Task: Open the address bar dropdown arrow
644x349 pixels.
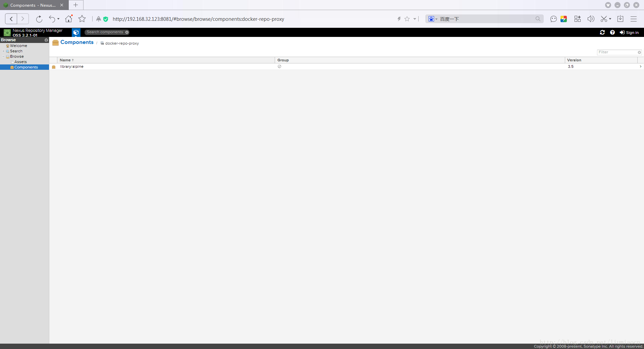Action: coord(415,19)
